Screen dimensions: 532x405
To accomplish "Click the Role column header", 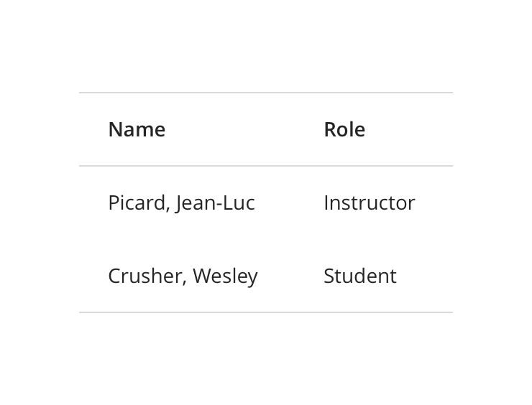I will pyautogui.click(x=344, y=129).
